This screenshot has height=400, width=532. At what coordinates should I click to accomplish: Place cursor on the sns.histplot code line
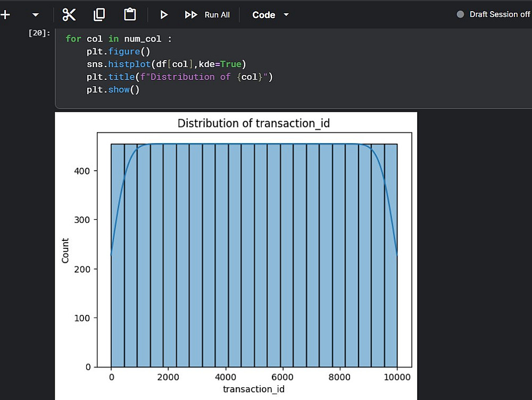coord(165,64)
